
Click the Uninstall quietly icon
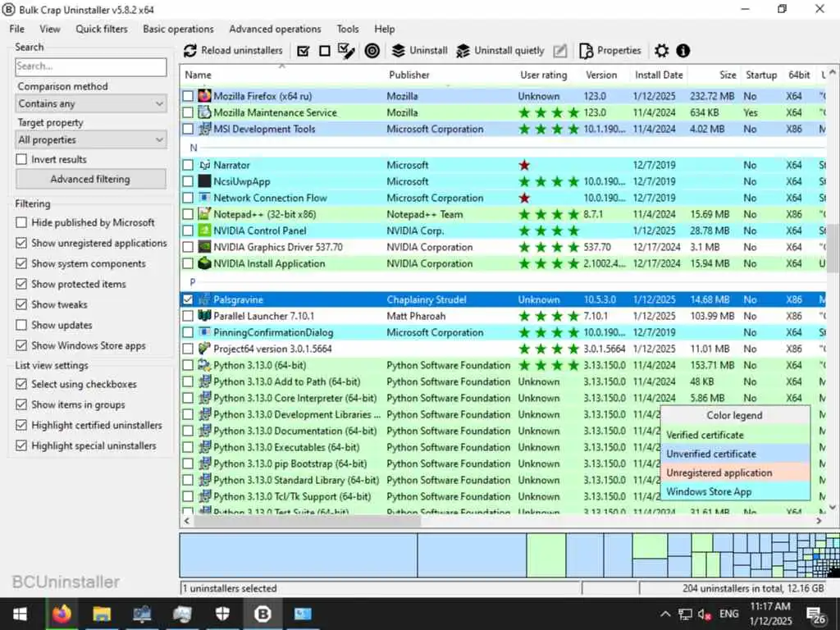pos(463,51)
